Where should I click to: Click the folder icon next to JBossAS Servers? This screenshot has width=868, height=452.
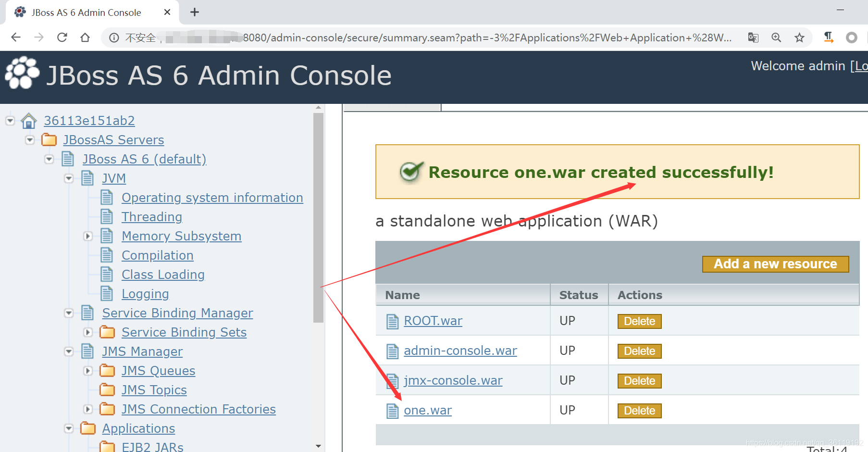(x=49, y=140)
